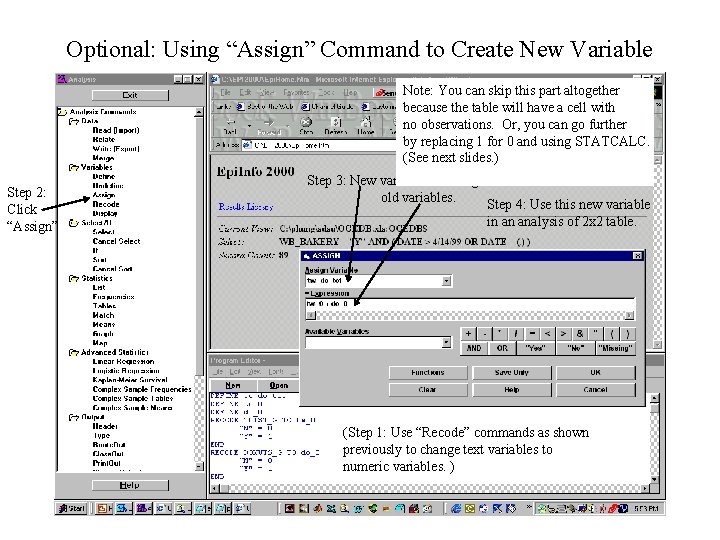Screen dimensions: 720x540
Task: Open the View menu in Internet Explorer
Action: (x=267, y=92)
